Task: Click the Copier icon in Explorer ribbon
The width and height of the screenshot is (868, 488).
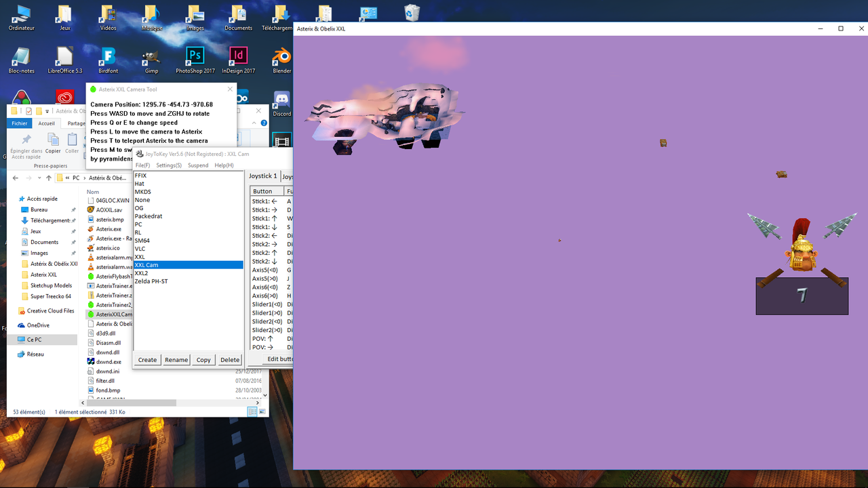Action: (53, 143)
